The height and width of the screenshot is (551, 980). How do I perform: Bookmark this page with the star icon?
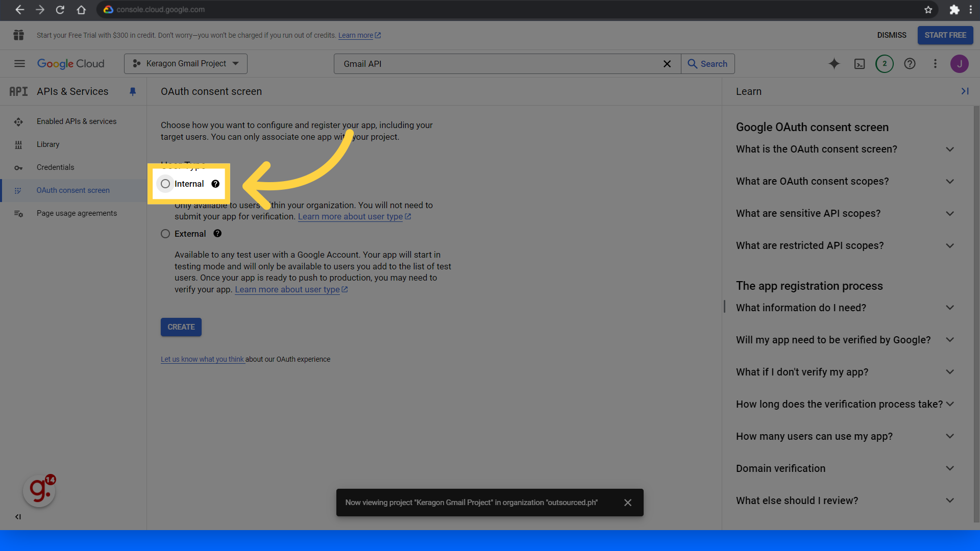[x=928, y=10]
